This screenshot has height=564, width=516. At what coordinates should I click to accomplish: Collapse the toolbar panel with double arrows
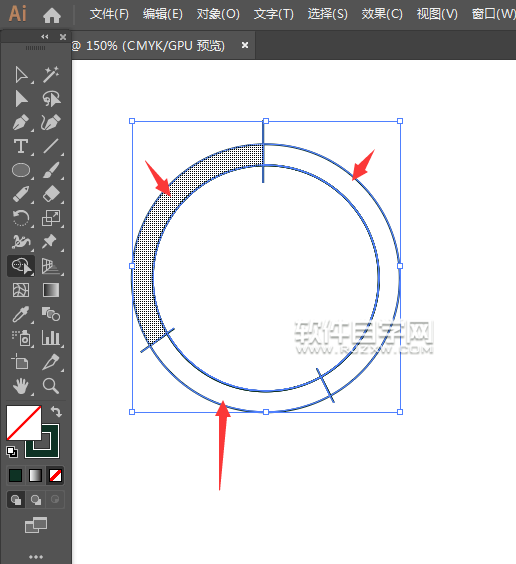pos(45,37)
